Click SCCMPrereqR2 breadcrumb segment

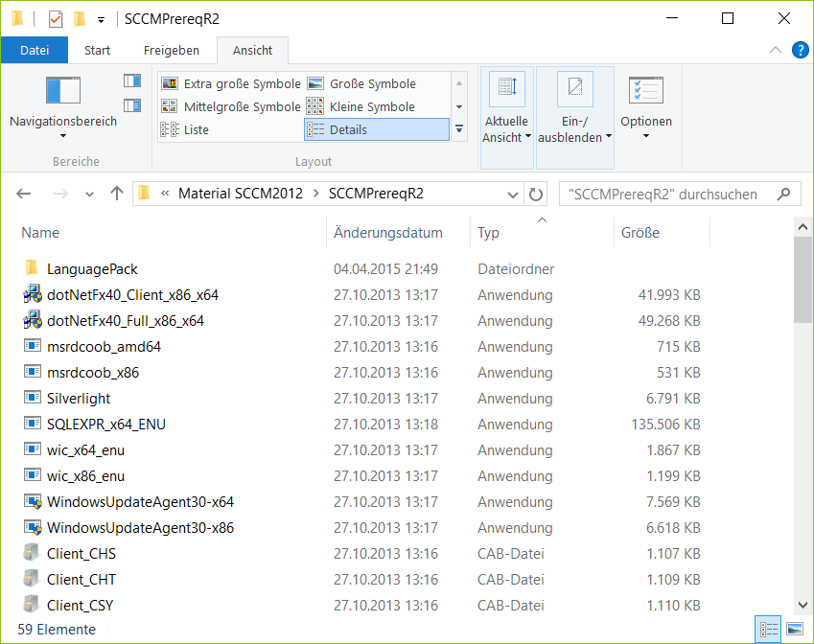click(x=376, y=194)
